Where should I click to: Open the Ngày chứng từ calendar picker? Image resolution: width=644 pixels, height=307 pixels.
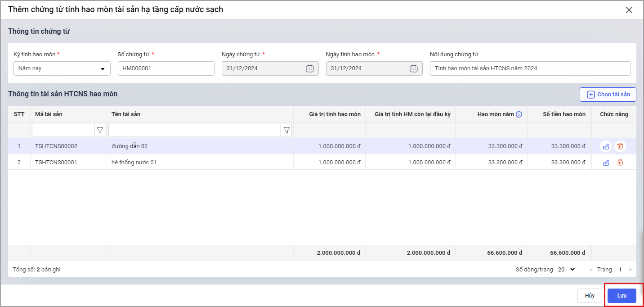(310, 68)
